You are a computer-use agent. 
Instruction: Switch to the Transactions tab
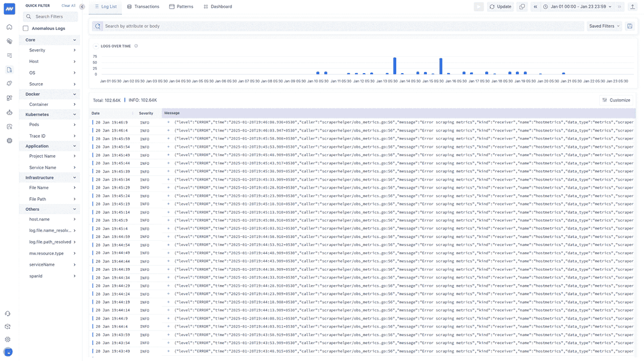(x=147, y=7)
